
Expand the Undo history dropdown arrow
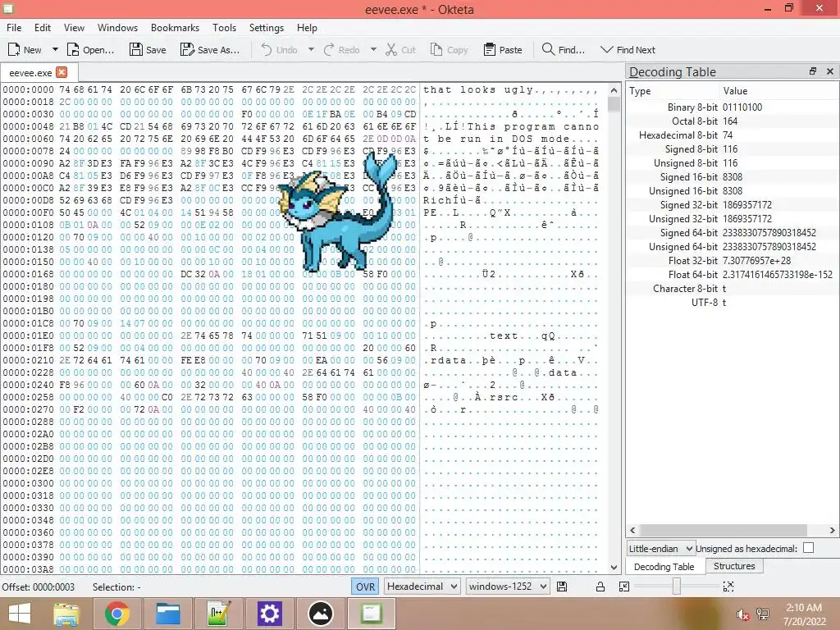(x=311, y=50)
